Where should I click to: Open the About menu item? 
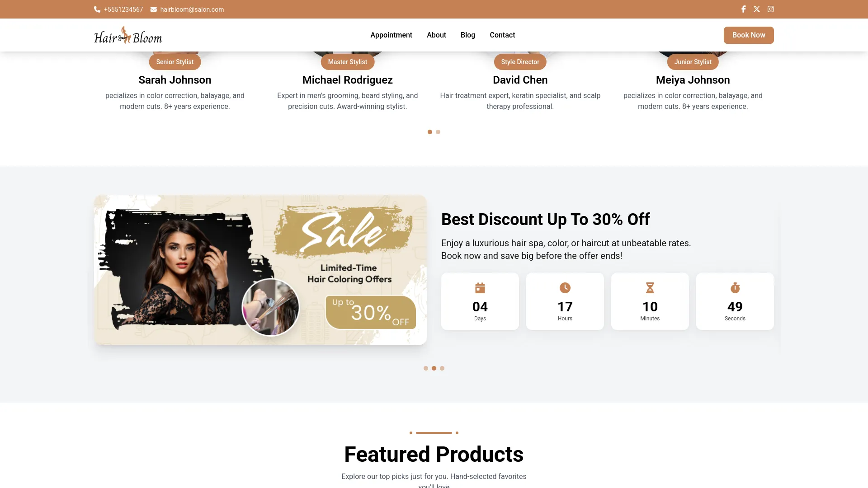point(436,35)
